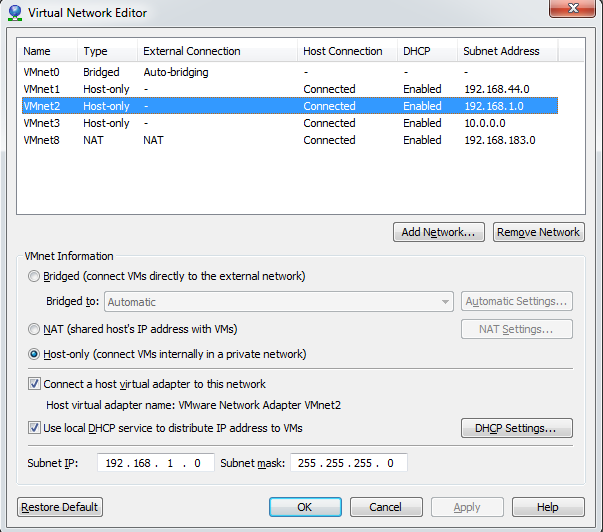
Task: Click subnet address 10.0.0.0
Action: tap(485, 123)
